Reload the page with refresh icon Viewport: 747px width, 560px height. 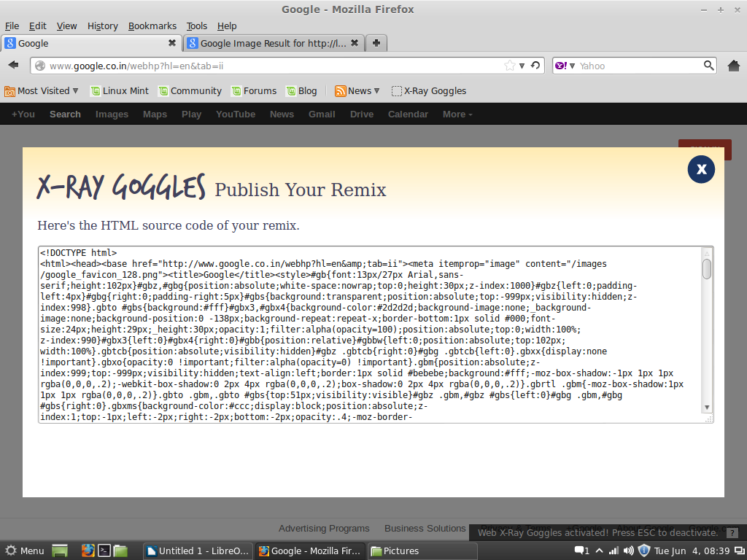pos(535,65)
